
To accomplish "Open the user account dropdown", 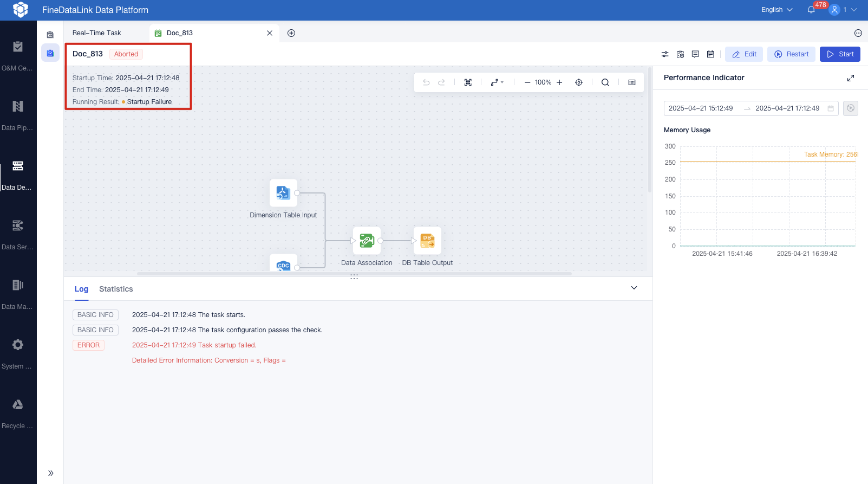I will (843, 10).
